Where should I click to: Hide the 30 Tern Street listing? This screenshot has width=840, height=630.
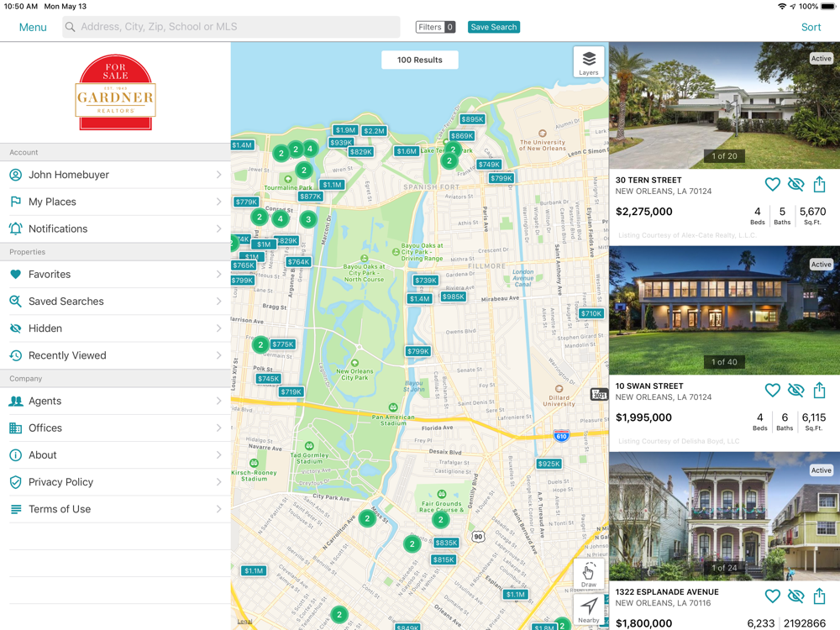(796, 184)
